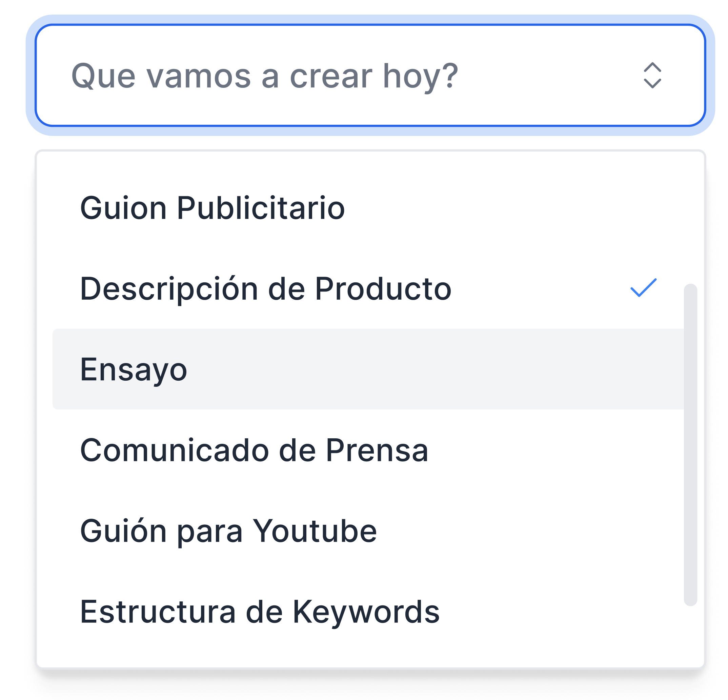
Task: Collapse the options list via the chevron toggle
Action: pyautogui.click(x=652, y=76)
